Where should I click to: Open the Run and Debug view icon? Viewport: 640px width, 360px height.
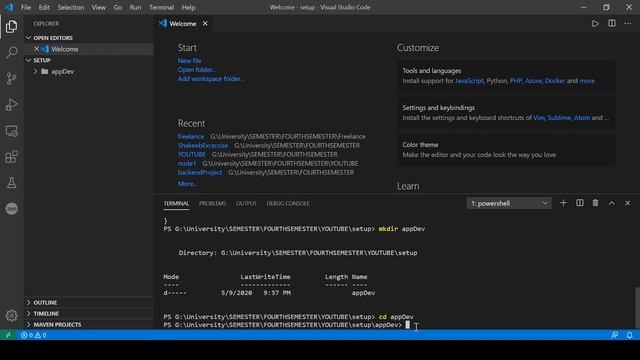11,104
